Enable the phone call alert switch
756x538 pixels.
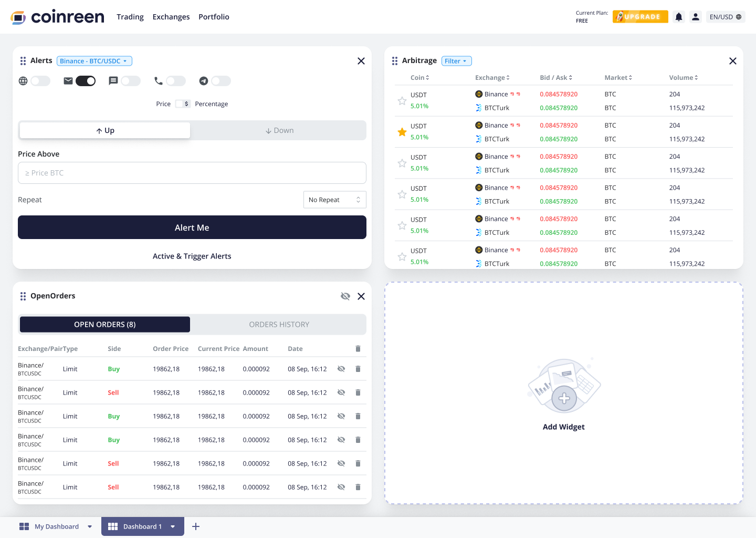tap(176, 81)
